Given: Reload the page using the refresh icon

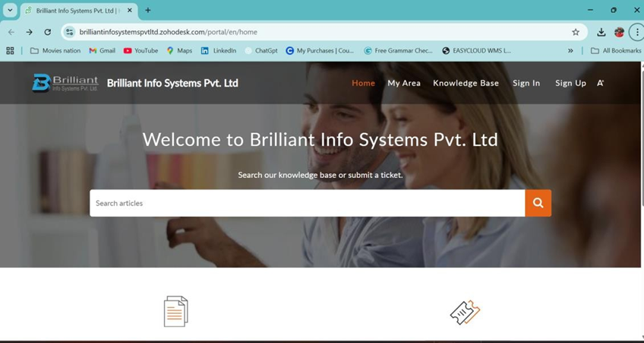Looking at the screenshot, I should click(x=47, y=32).
